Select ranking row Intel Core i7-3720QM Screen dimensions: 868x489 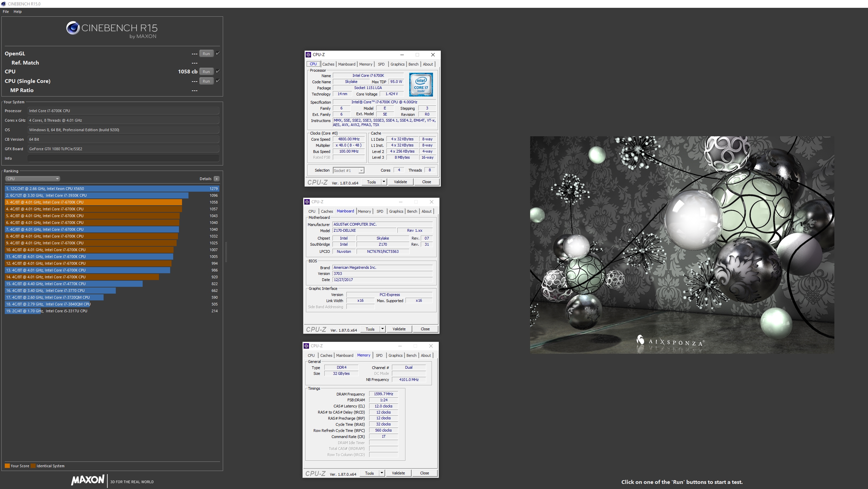[x=112, y=297]
